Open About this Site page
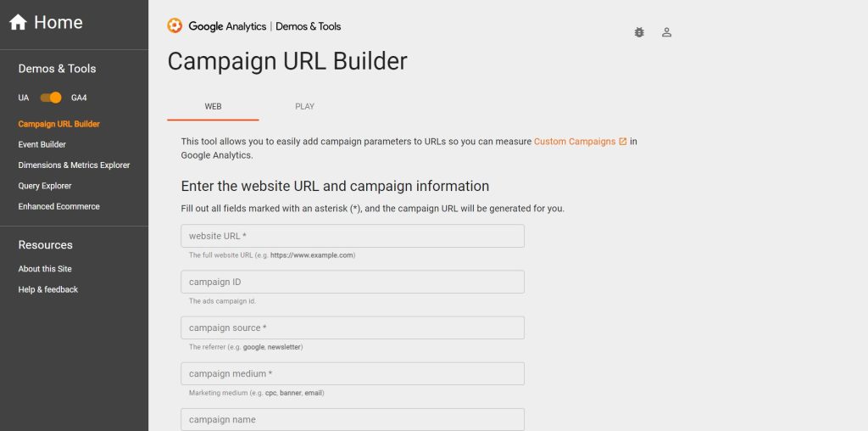868x431 pixels. pos(45,269)
